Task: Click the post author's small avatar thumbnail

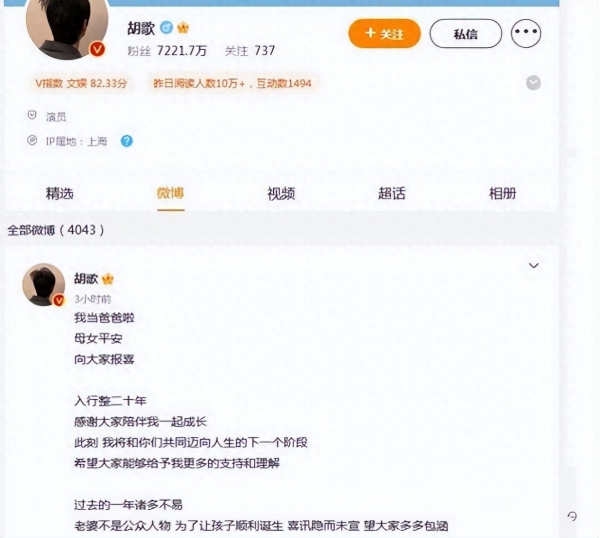Action: pyautogui.click(x=43, y=284)
